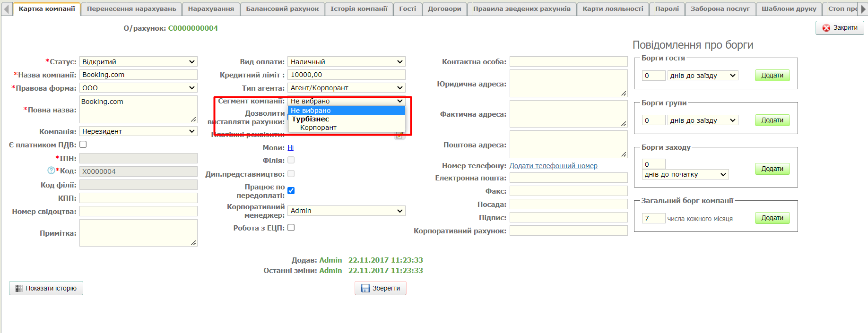The width and height of the screenshot is (868, 333).
Task: Click the edit pencil icon for Платіжні реквізити
Action: (399, 136)
